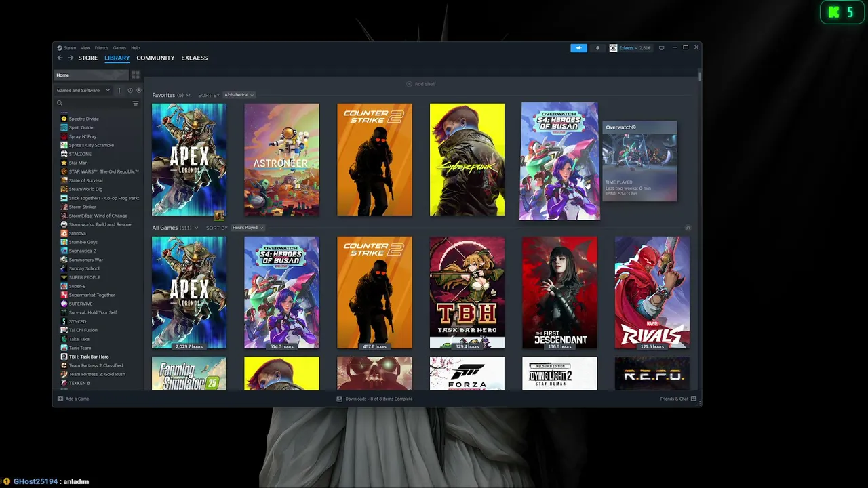Click the sort ascending arrow icon
The width and height of the screenshot is (868, 488).
tap(119, 90)
